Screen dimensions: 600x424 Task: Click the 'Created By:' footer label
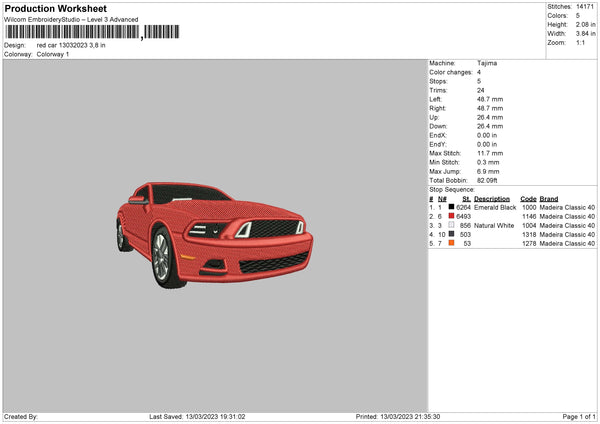pos(21,417)
